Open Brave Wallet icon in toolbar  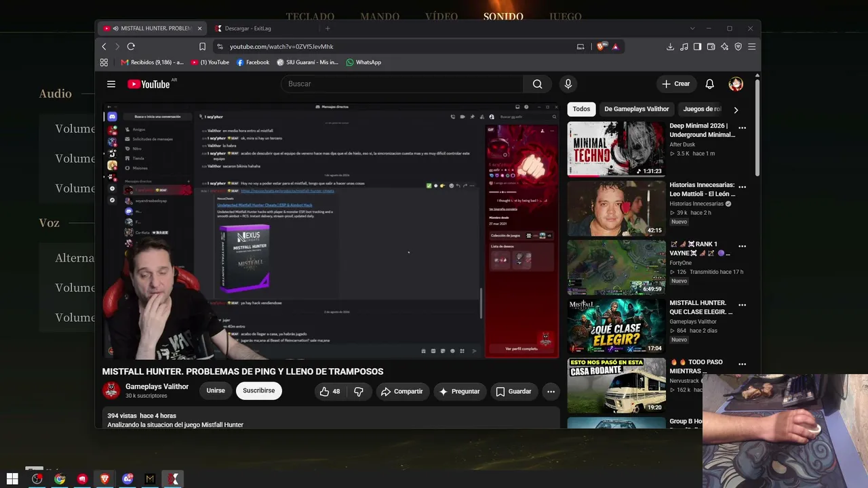[x=711, y=47]
